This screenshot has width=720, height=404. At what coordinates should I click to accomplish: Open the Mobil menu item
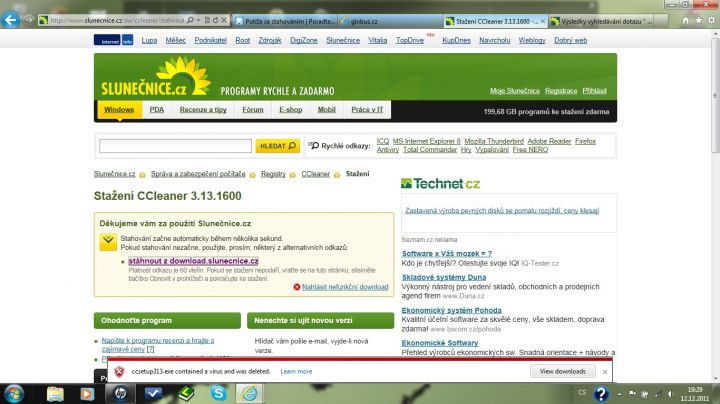point(326,110)
